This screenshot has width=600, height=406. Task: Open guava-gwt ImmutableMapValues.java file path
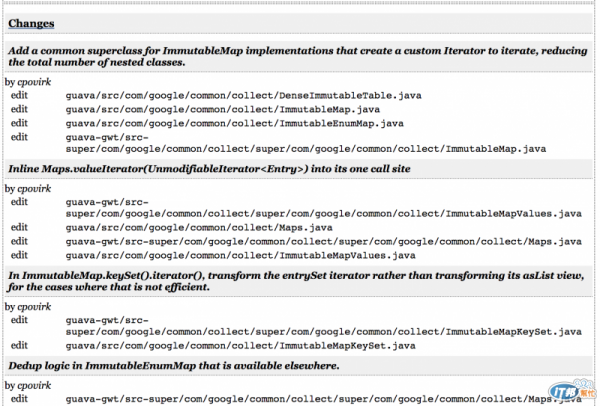click(x=324, y=208)
